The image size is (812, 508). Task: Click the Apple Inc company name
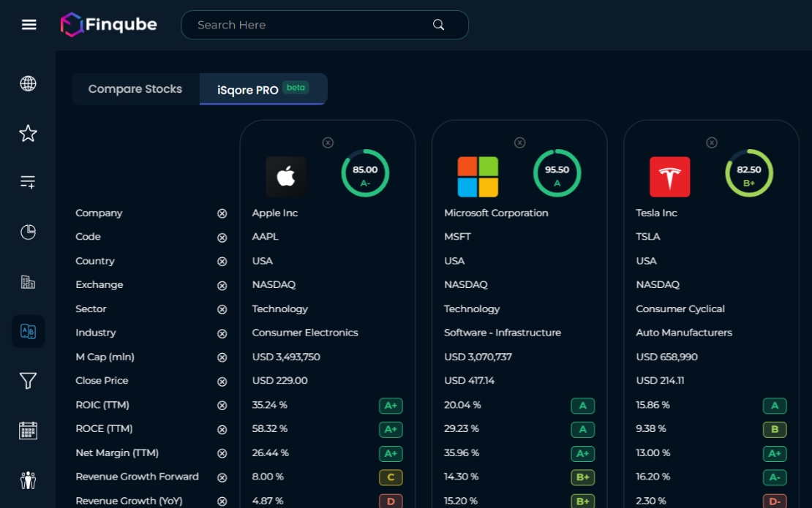[x=275, y=213]
